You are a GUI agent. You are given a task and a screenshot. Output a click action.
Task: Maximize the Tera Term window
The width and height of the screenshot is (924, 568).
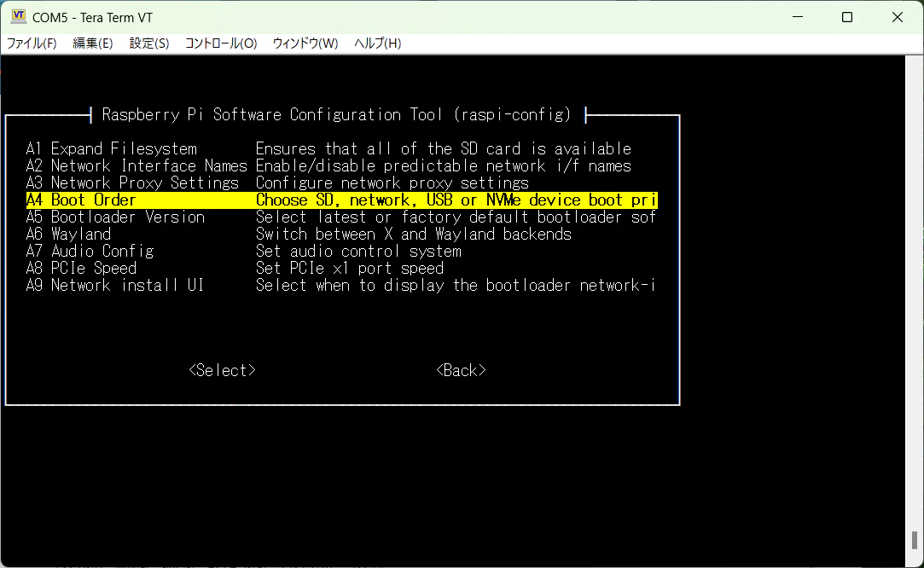(x=847, y=17)
